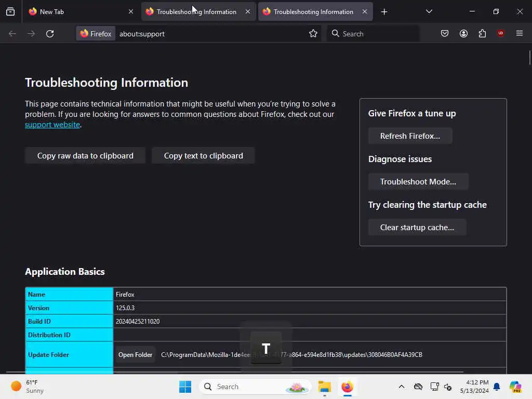Open the application hamburger menu
Screen dimensions: 532x399
point(520,33)
